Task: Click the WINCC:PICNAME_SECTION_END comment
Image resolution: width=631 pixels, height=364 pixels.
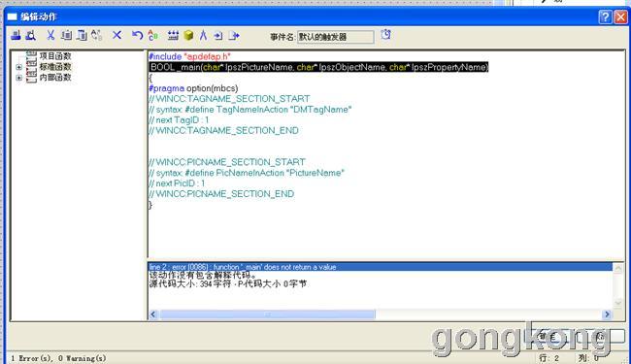Action: pyautogui.click(x=221, y=194)
